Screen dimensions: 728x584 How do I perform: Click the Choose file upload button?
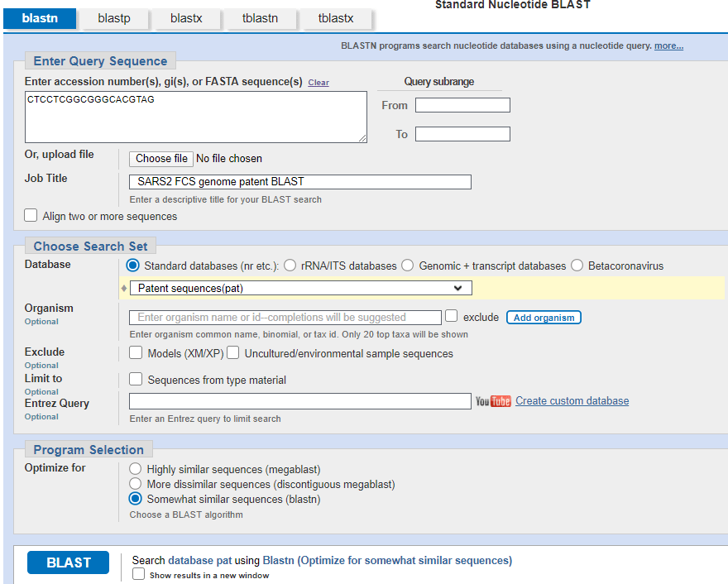coord(161,159)
